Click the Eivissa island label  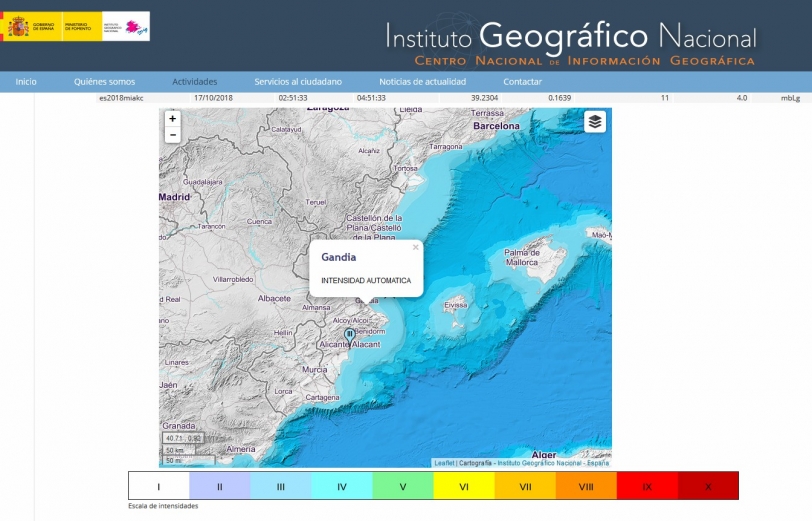456,306
